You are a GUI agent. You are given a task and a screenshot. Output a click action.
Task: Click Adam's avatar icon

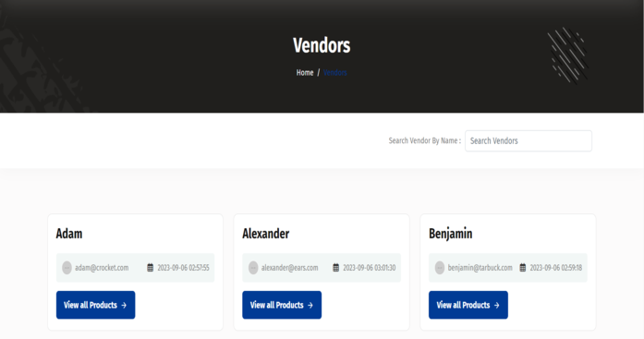[67, 268]
